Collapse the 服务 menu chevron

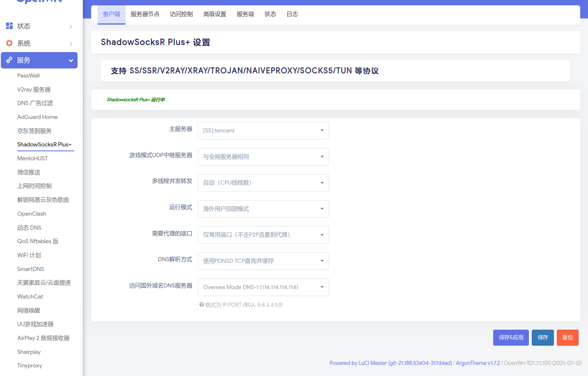coord(71,61)
